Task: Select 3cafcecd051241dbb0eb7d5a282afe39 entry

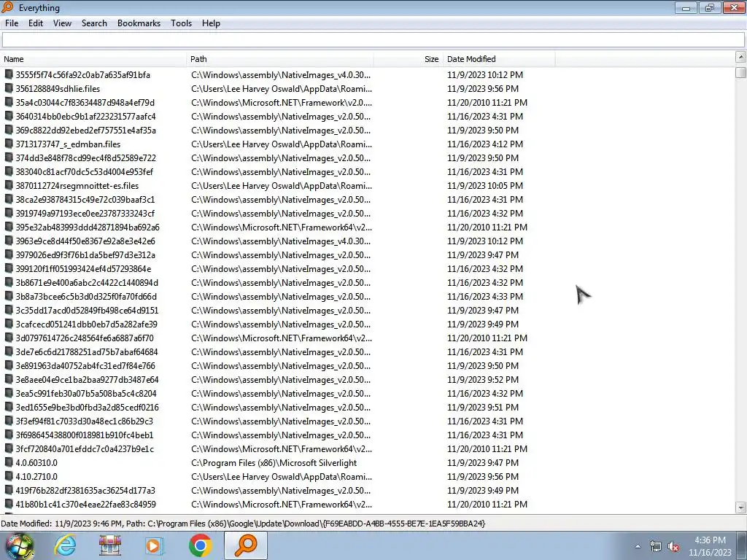Action: tap(86, 324)
